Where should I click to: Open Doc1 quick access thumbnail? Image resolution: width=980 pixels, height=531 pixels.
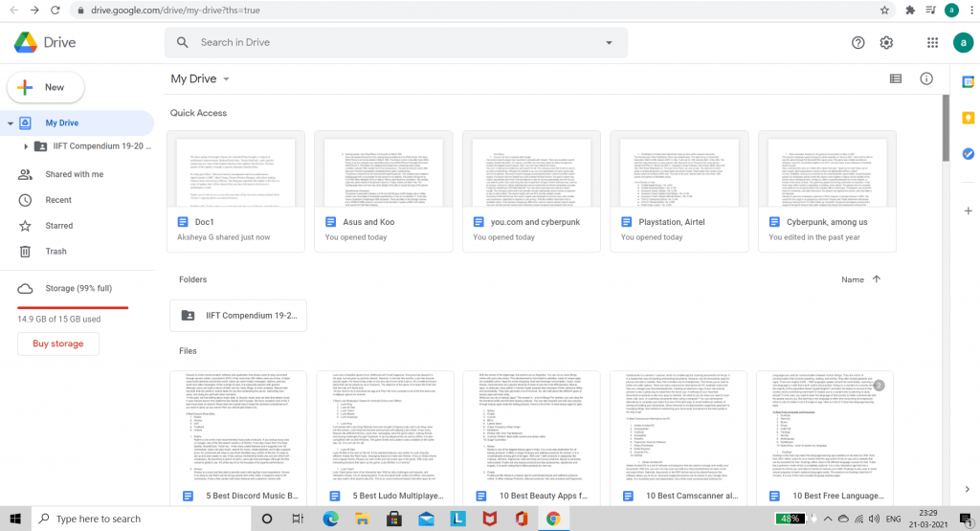point(235,191)
